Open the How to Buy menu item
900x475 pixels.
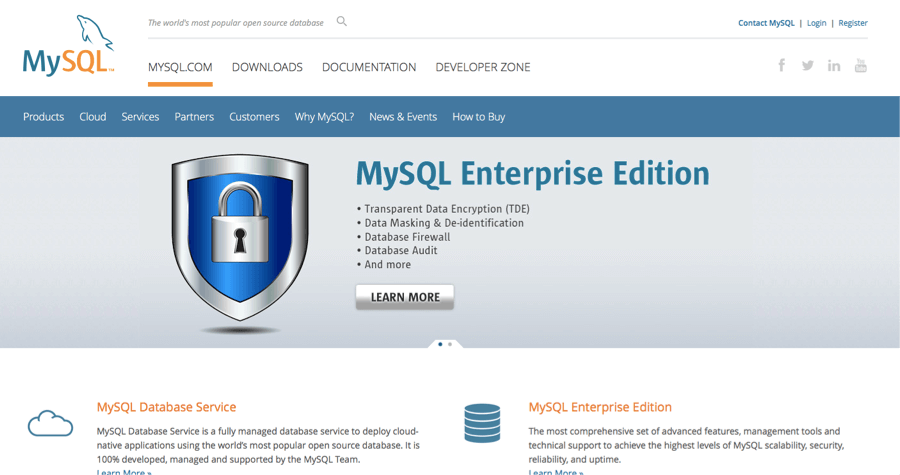tap(479, 117)
